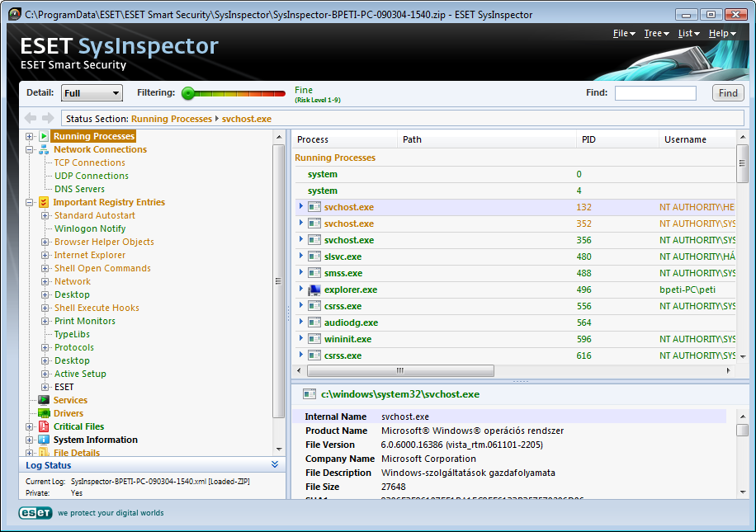756x532 pixels.
Task: Select the system process with PID 4
Action: (514, 191)
